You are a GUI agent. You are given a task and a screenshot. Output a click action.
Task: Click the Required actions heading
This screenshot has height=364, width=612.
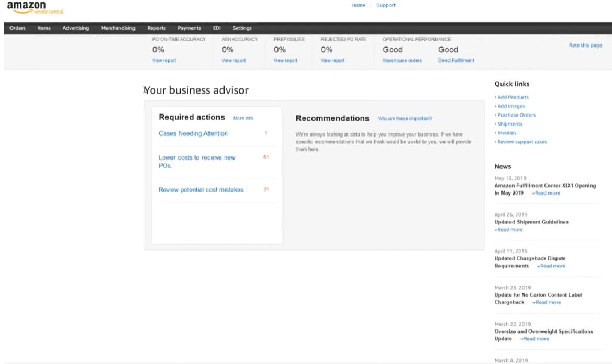192,117
